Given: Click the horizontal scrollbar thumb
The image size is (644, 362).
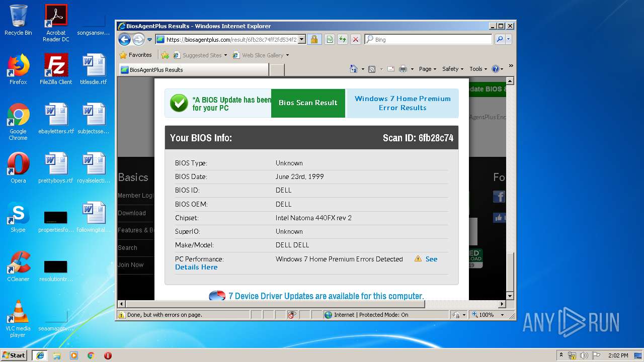Looking at the screenshot, I should tap(275, 304).
